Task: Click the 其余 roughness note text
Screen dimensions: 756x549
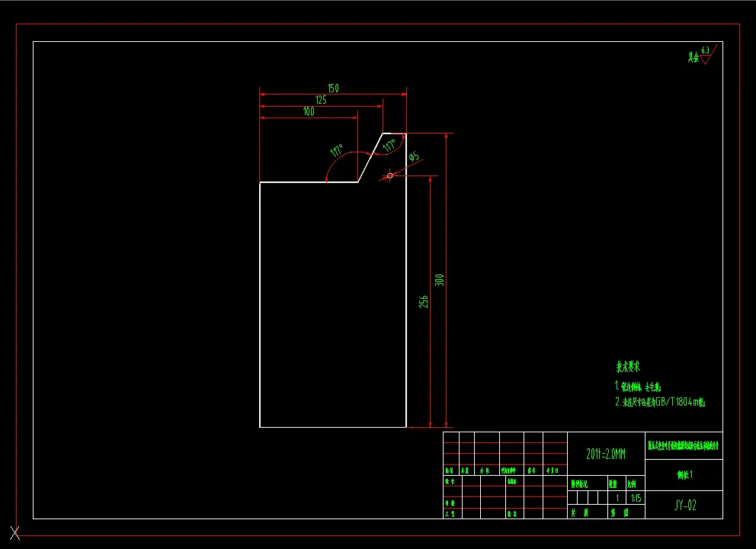Action: click(x=694, y=58)
